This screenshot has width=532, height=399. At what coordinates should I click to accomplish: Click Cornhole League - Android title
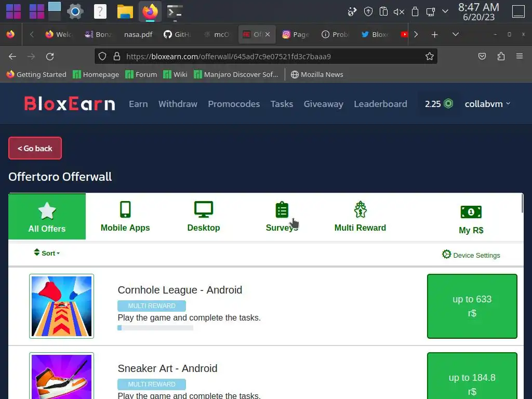(180, 290)
